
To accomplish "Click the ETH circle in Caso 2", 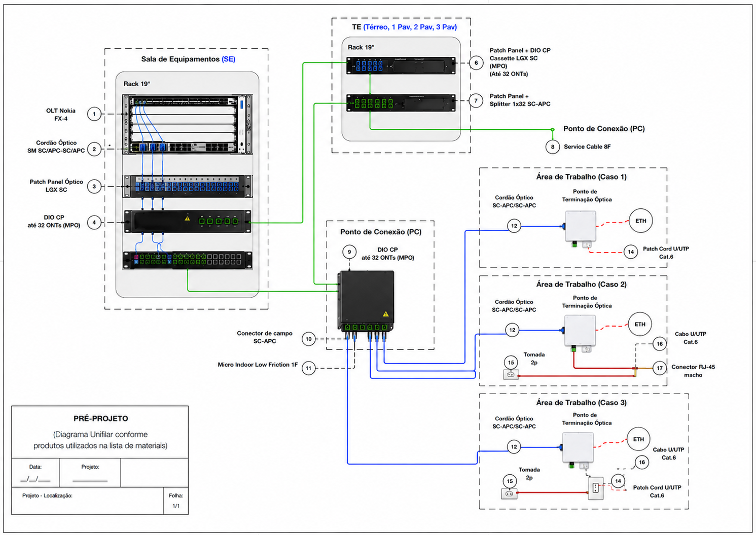I will (x=640, y=325).
